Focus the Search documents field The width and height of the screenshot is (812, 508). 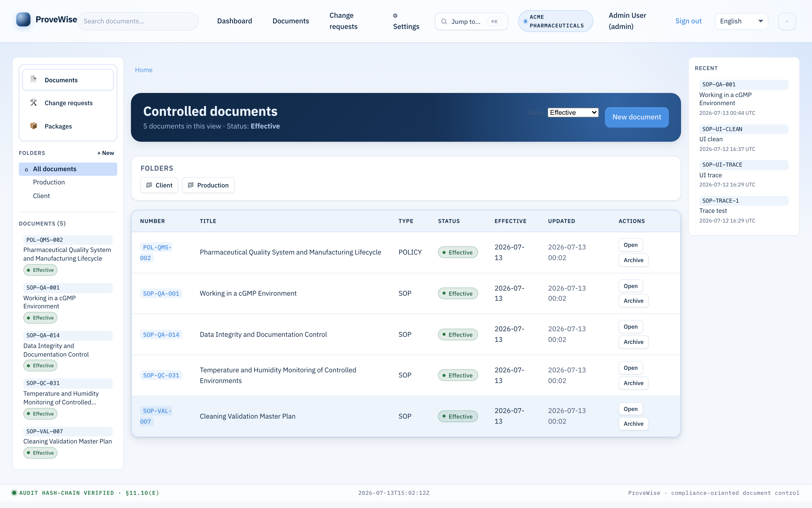pyautogui.click(x=138, y=21)
